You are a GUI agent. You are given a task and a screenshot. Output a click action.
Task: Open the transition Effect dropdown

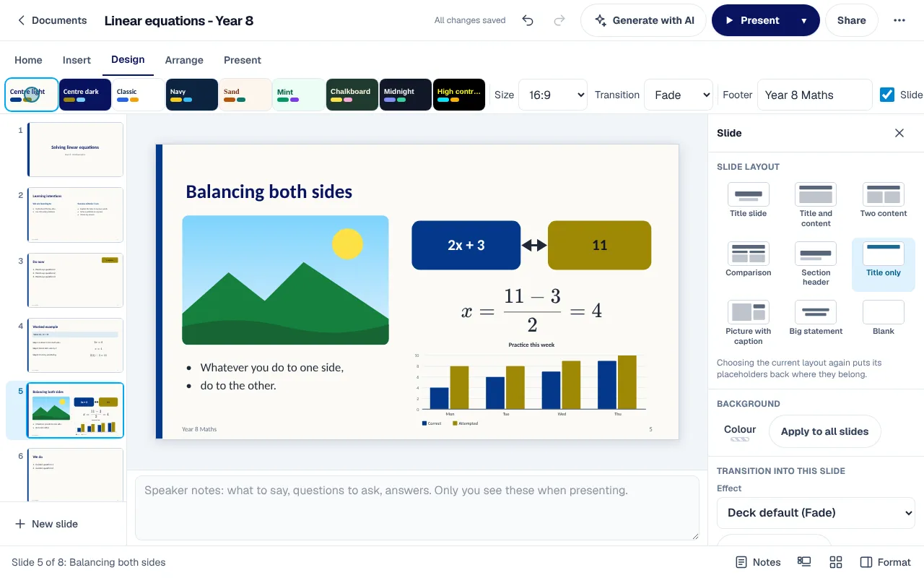[x=816, y=512]
